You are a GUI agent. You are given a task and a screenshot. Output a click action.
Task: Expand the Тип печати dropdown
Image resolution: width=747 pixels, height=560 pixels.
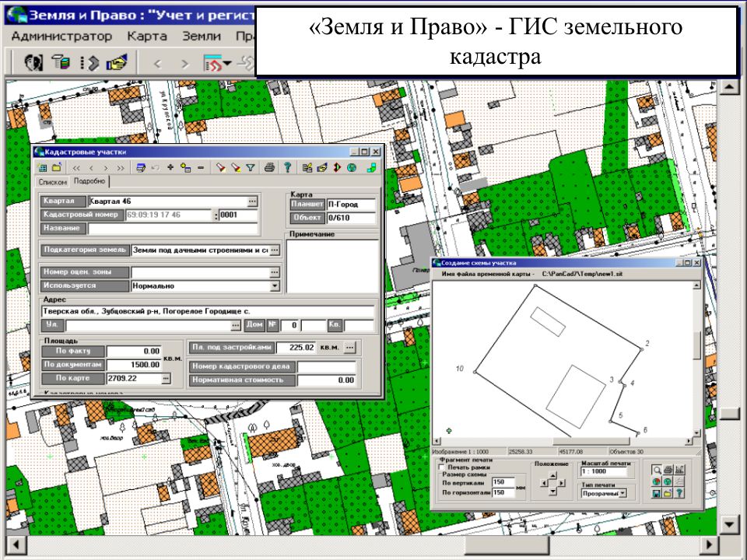(622, 493)
